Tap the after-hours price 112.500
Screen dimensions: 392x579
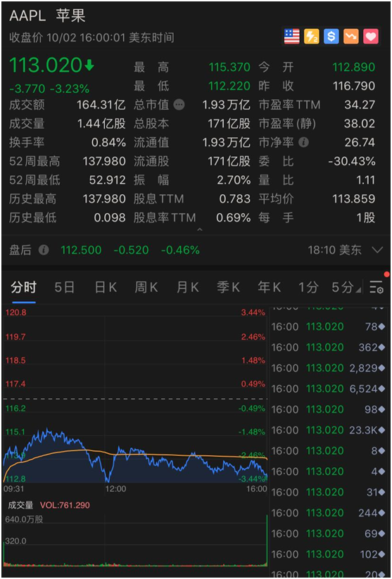point(81,250)
